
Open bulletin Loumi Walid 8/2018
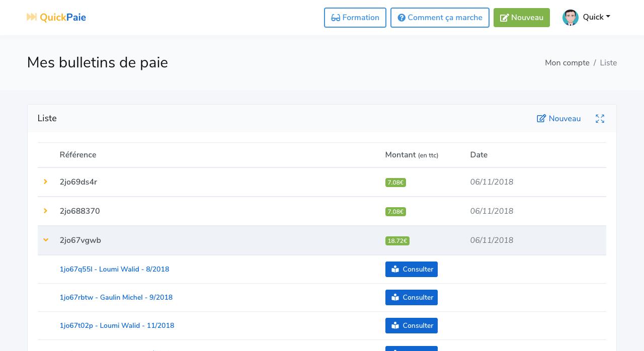tap(114, 269)
